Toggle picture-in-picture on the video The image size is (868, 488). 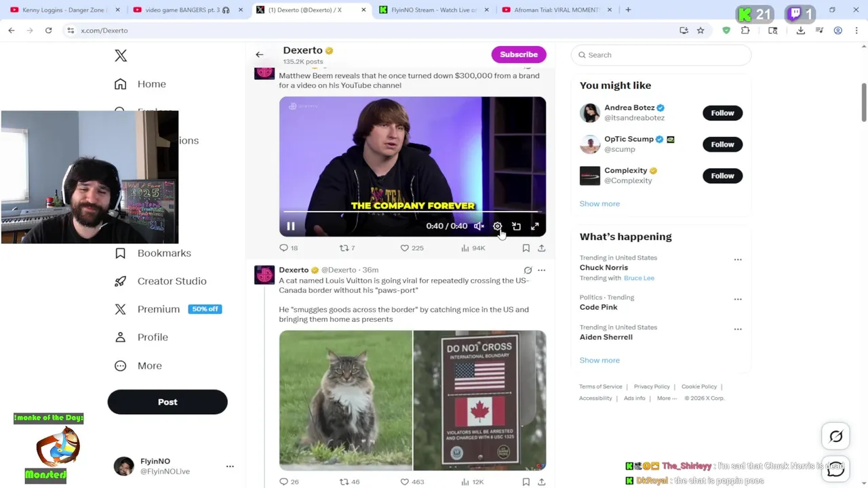coord(516,226)
